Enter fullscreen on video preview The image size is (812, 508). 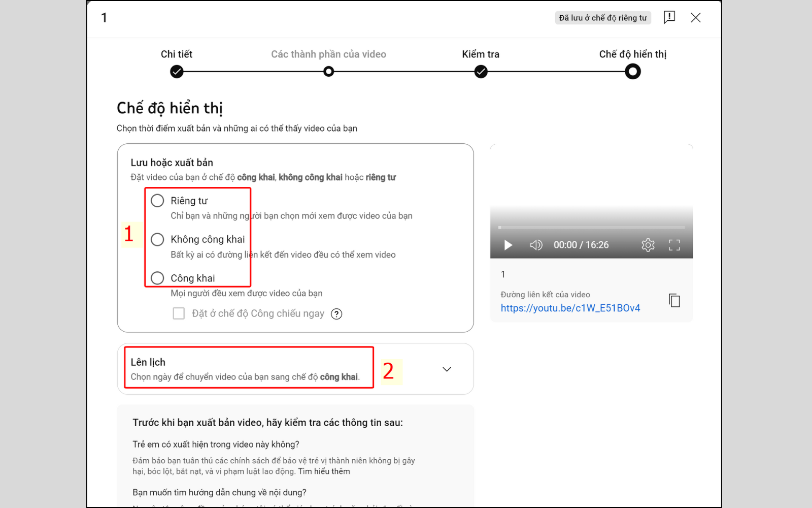coord(674,245)
